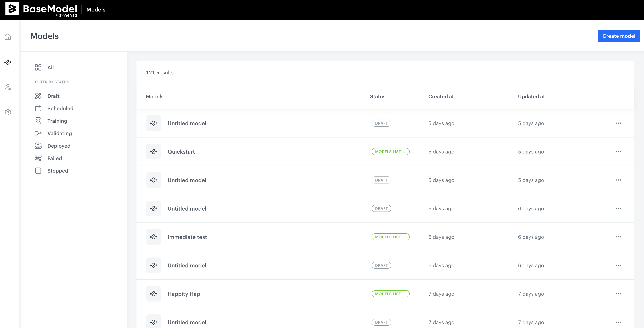644x328 pixels.
Task: Click the Quickstart model icon thumbnail
Action: 153,152
